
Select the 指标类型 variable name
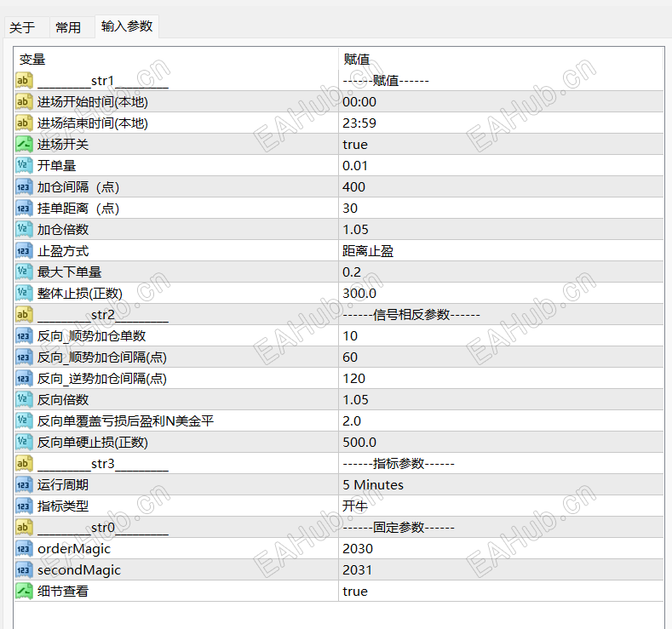(63, 506)
